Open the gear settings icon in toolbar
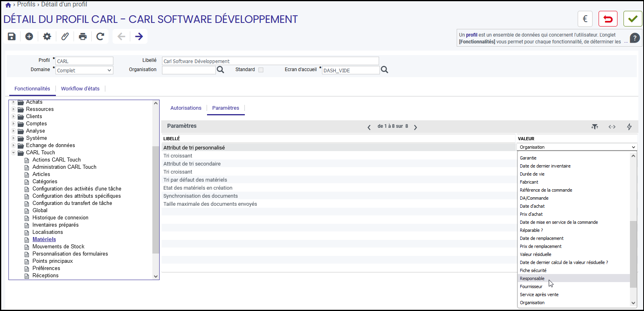644x311 pixels. click(x=47, y=37)
